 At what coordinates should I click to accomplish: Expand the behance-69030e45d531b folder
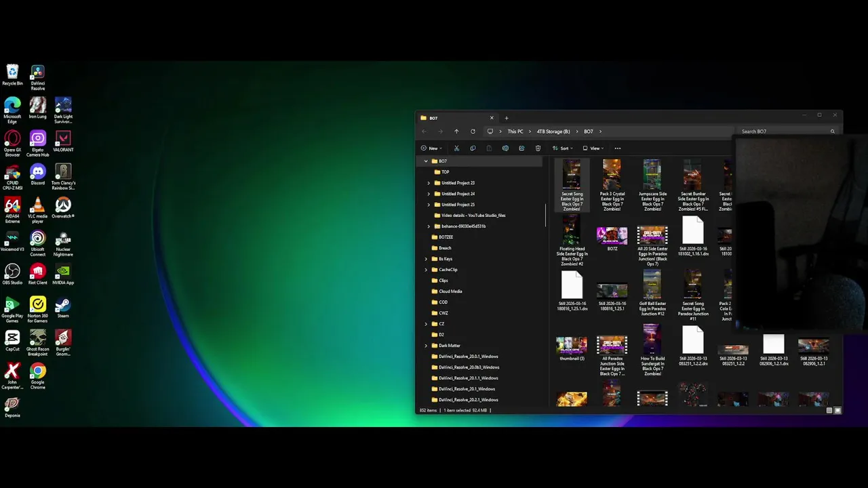[x=429, y=226]
